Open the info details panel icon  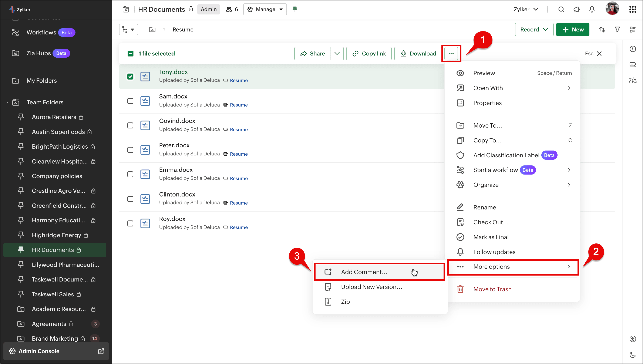coord(633,49)
